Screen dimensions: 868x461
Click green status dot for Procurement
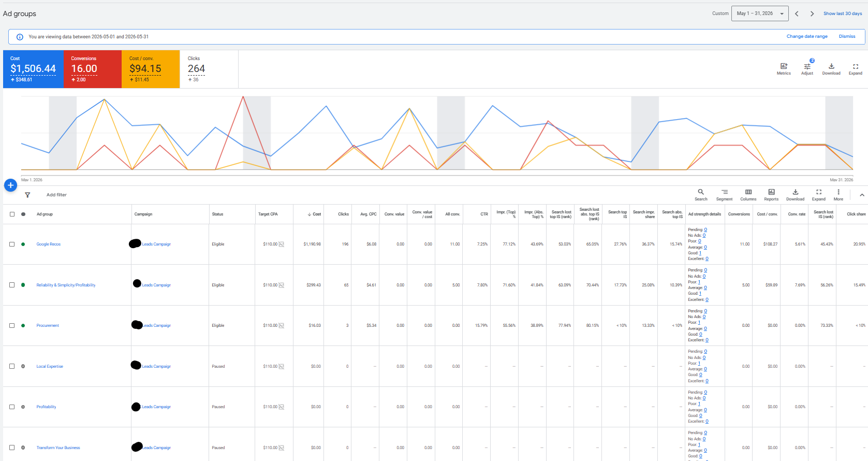[x=23, y=326]
